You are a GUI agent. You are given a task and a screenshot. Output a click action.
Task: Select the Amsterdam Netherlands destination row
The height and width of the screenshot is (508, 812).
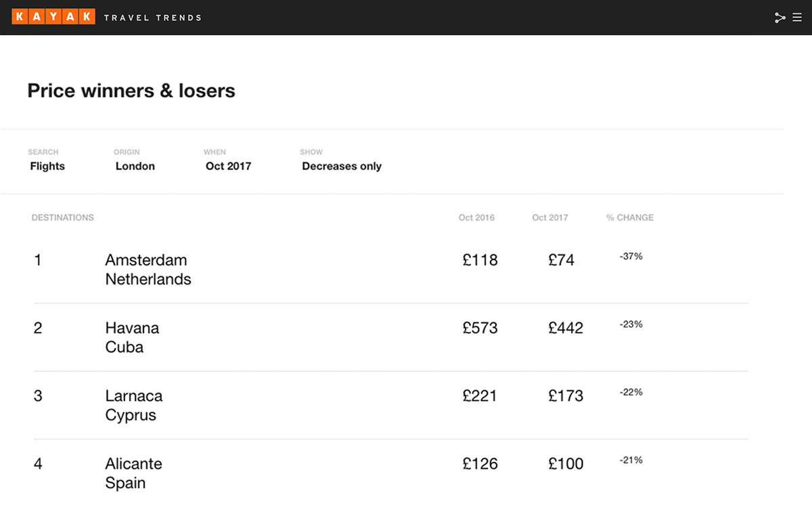pyautogui.click(x=391, y=270)
